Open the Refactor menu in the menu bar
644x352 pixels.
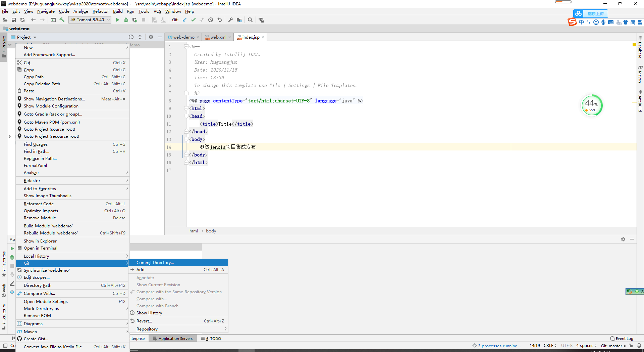(x=101, y=11)
